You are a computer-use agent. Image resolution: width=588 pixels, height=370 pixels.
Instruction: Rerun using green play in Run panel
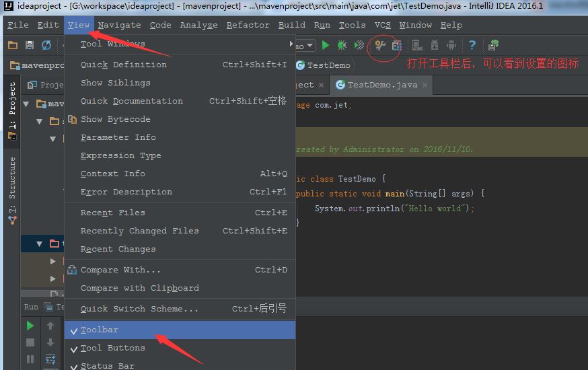pos(30,326)
